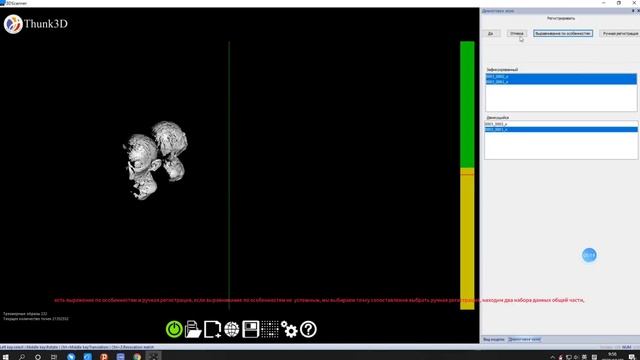The width and height of the screenshot is (640, 360).
Task: Open Cortana circle in the taskbar
Action: pyautogui.click(x=38, y=357)
